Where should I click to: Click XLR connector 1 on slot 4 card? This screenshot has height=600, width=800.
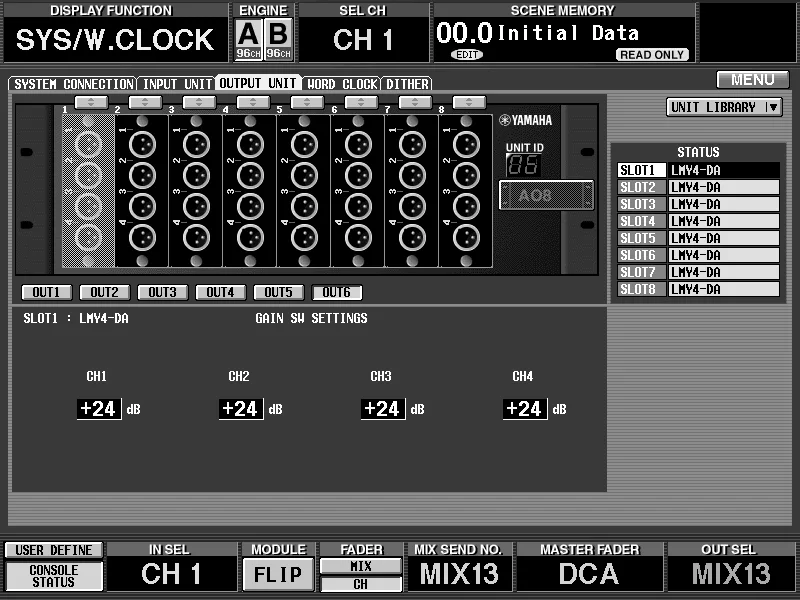coord(251,144)
